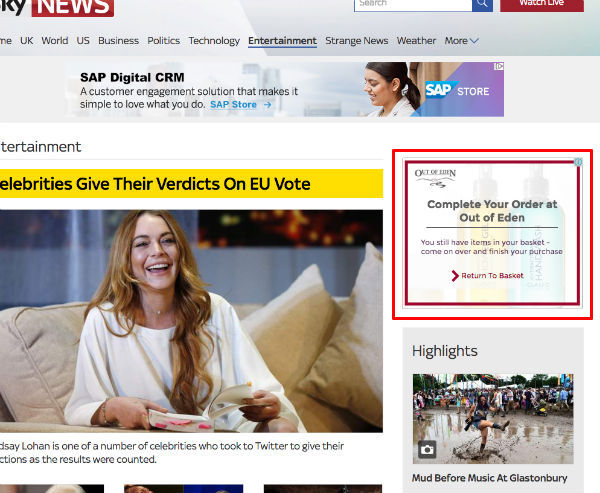The width and height of the screenshot is (600, 493).
Task: Select the Politics menu item
Action: [163, 41]
